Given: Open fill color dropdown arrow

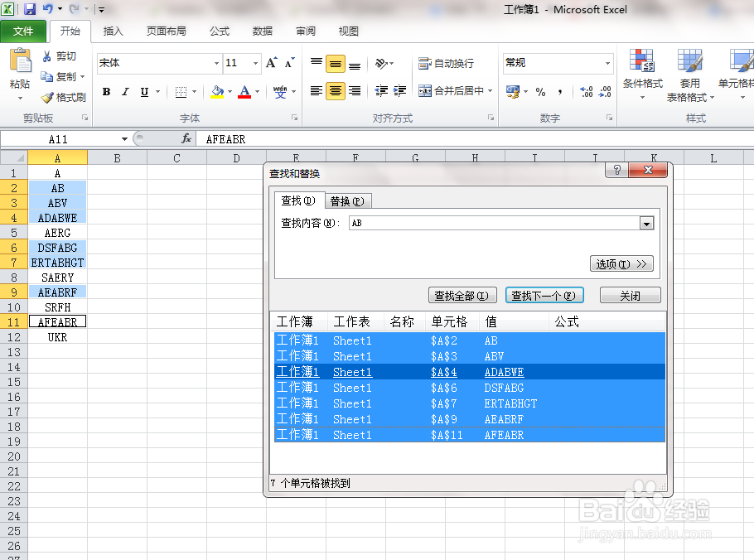Looking at the screenshot, I should [x=230, y=91].
